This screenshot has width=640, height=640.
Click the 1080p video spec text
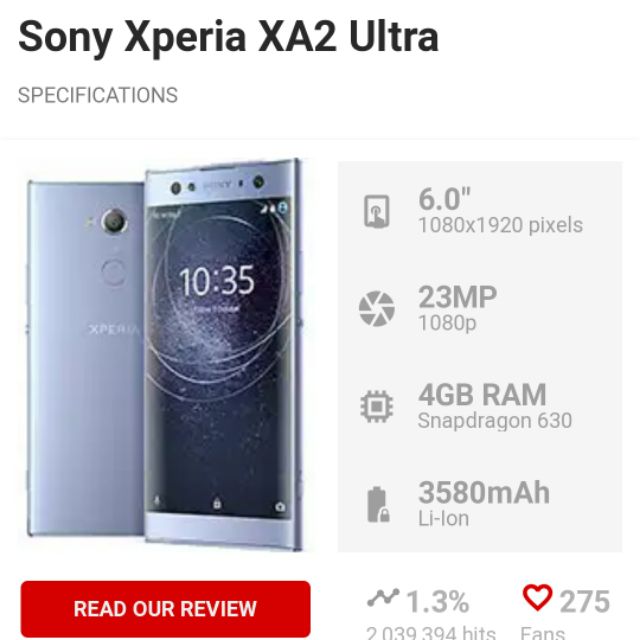point(447,323)
